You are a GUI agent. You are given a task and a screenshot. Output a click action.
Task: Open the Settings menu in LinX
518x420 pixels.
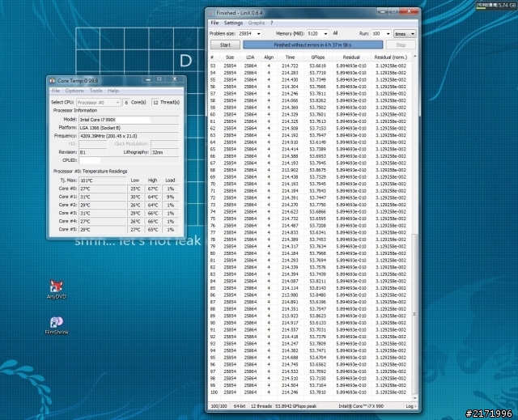tap(233, 23)
